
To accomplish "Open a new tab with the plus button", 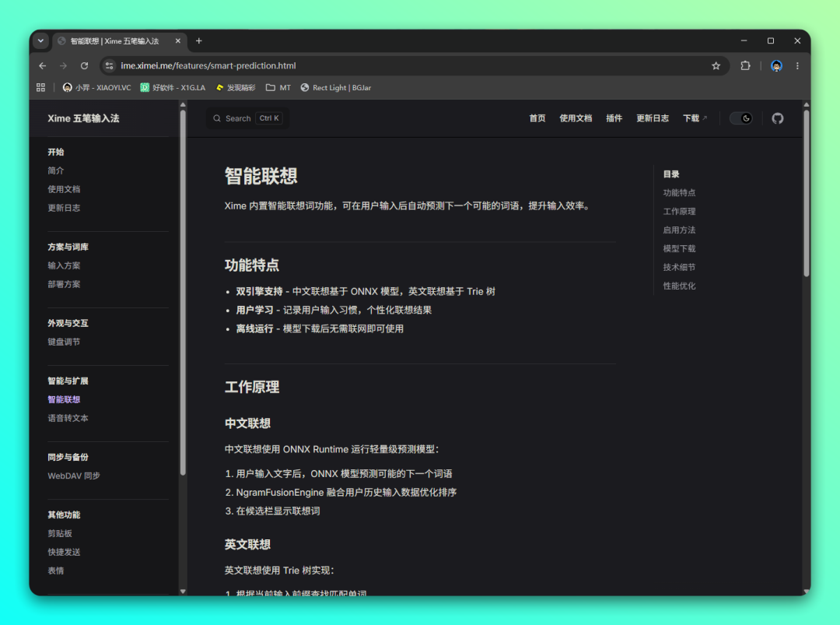I will 199,40.
